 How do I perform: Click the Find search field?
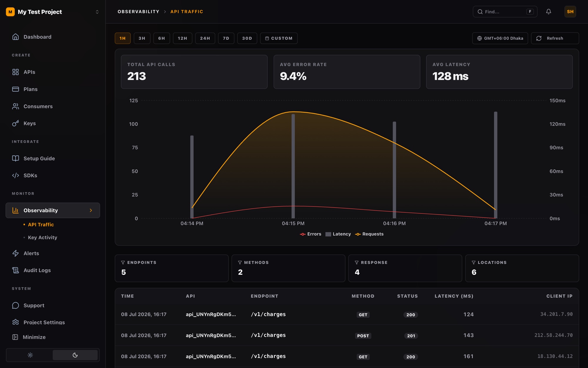click(x=505, y=11)
